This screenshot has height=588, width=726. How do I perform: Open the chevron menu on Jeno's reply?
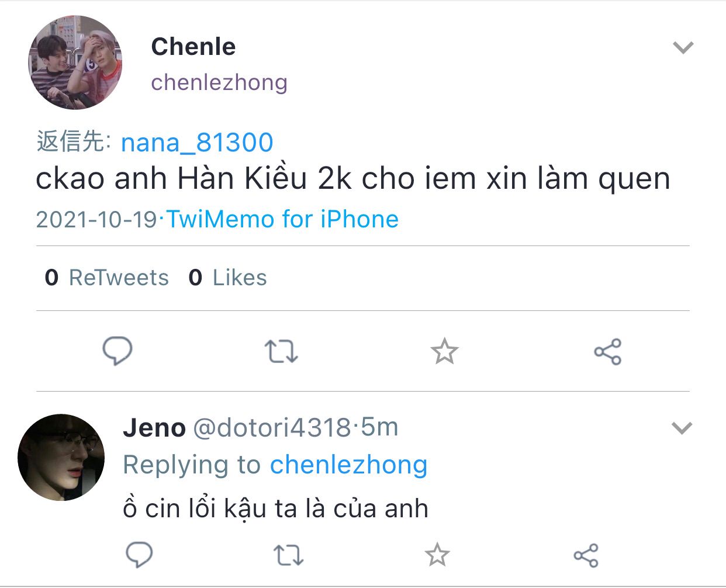click(x=682, y=428)
